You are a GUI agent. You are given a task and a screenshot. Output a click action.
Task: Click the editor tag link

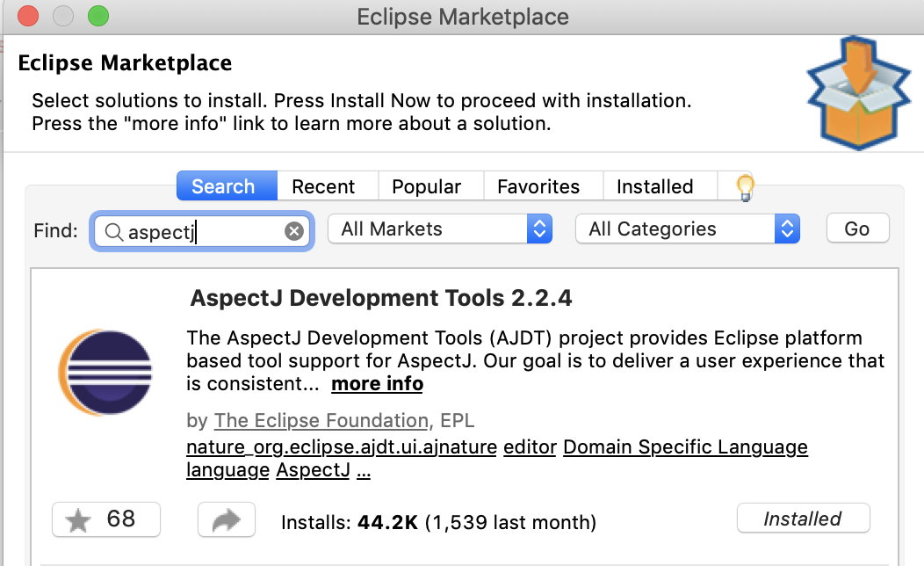530,446
